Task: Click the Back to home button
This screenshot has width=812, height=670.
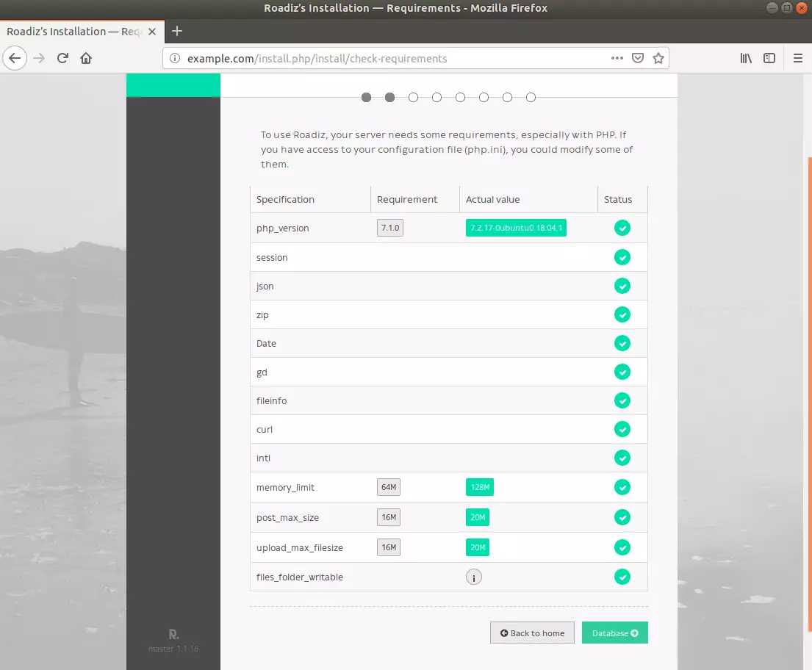Action: [532, 633]
